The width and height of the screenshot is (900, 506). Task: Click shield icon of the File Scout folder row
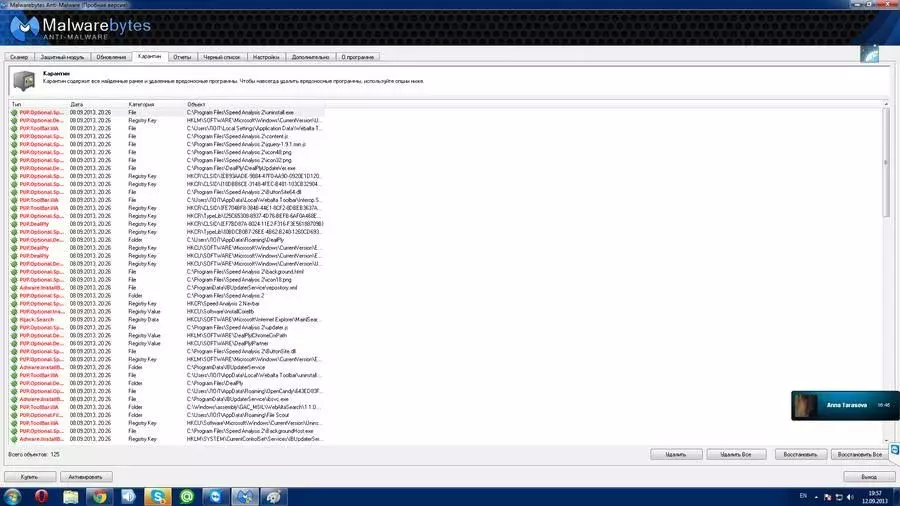[14, 415]
